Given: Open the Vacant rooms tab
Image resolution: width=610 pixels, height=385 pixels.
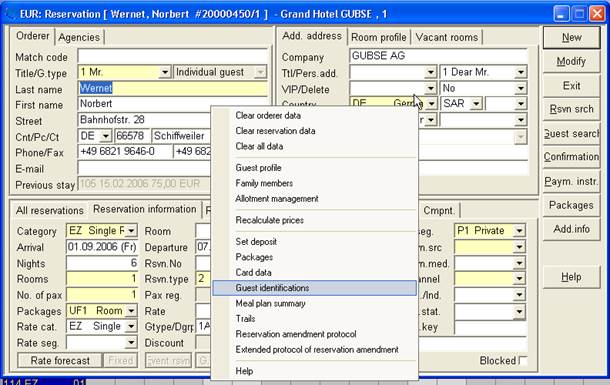Looking at the screenshot, I should (447, 37).
